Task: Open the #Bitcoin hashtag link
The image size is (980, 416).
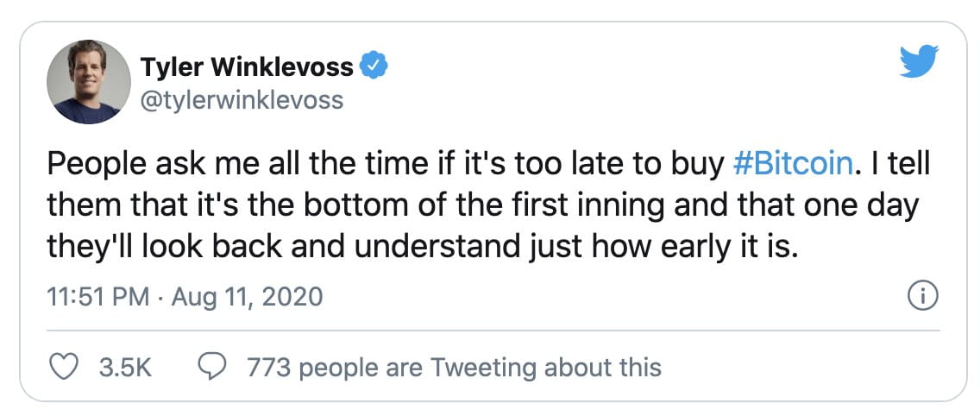Action: [x=792, y=165]
